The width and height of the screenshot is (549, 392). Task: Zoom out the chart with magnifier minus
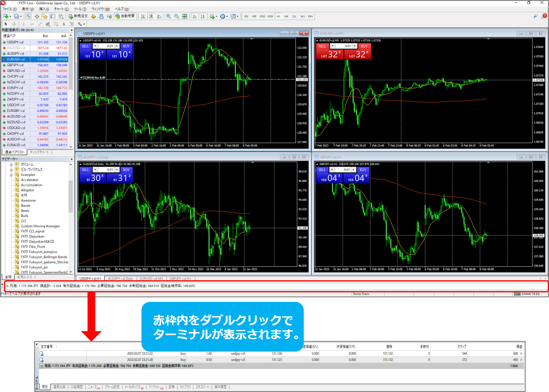click(176, 16)
